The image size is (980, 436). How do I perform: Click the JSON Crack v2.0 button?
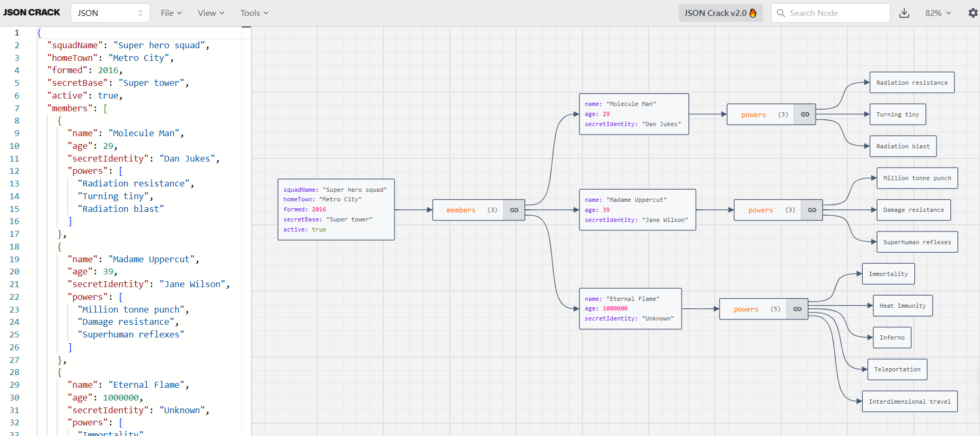point(721,13)
